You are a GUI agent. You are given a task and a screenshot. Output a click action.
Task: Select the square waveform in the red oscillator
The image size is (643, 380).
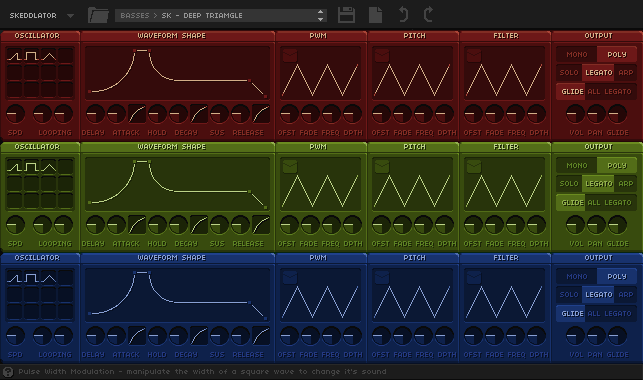click(32, 55)
